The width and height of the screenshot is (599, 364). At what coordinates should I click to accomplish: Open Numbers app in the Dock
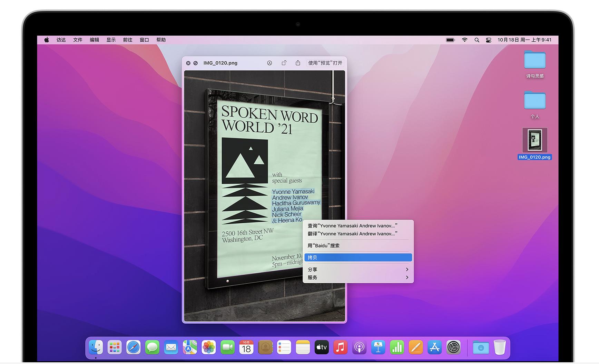coord(397,347)
